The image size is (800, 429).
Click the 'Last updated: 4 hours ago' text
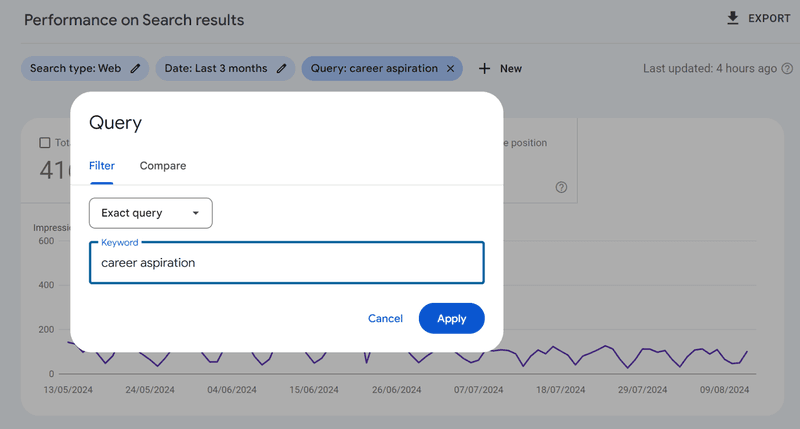pos(710,68)
